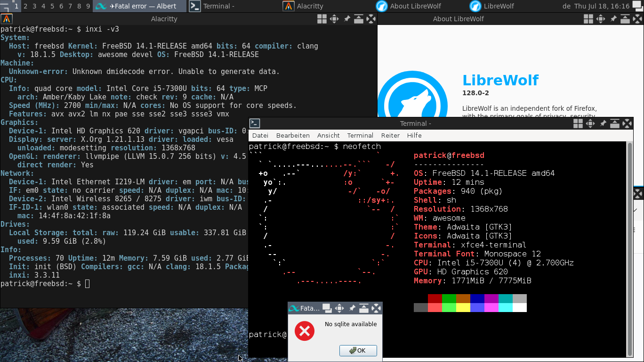The width and height of the screenshot is (644, 362).
Task: Click the version text '128.0-2'
Action: click(475, 93)
